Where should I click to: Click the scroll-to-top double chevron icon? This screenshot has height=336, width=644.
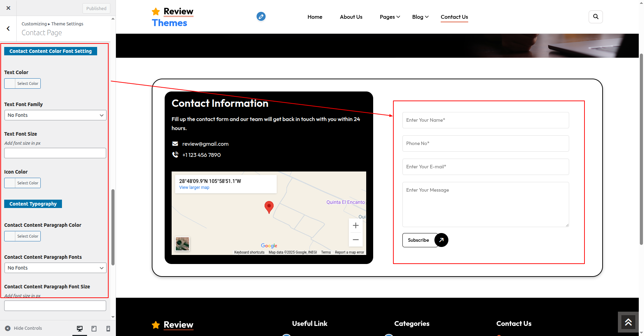(628, 322)
